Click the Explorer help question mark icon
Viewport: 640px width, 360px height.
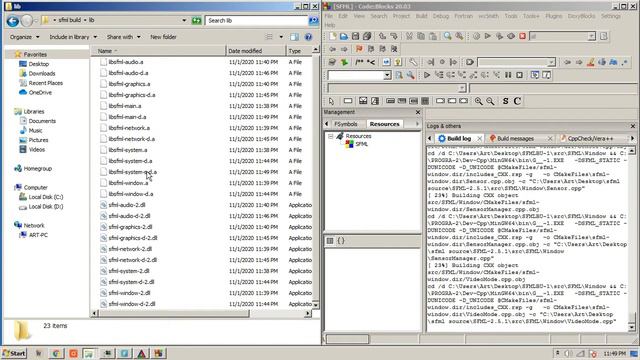[308, 37]
